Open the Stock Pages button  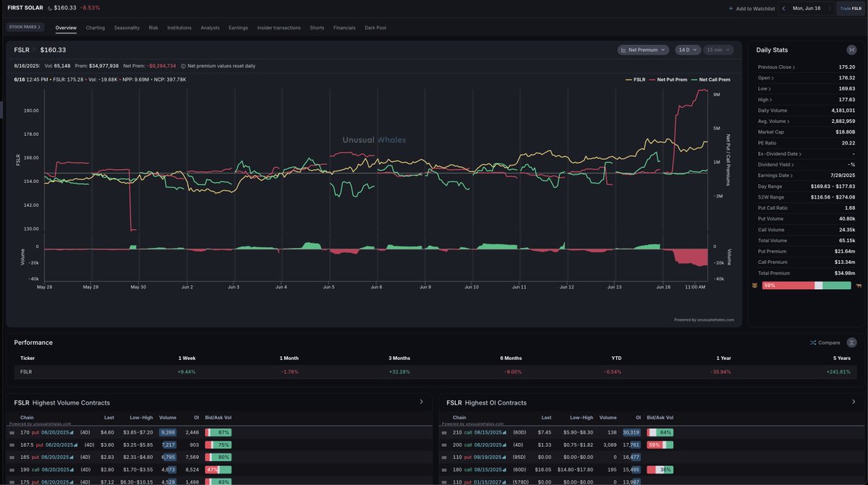tap(25, 27)
